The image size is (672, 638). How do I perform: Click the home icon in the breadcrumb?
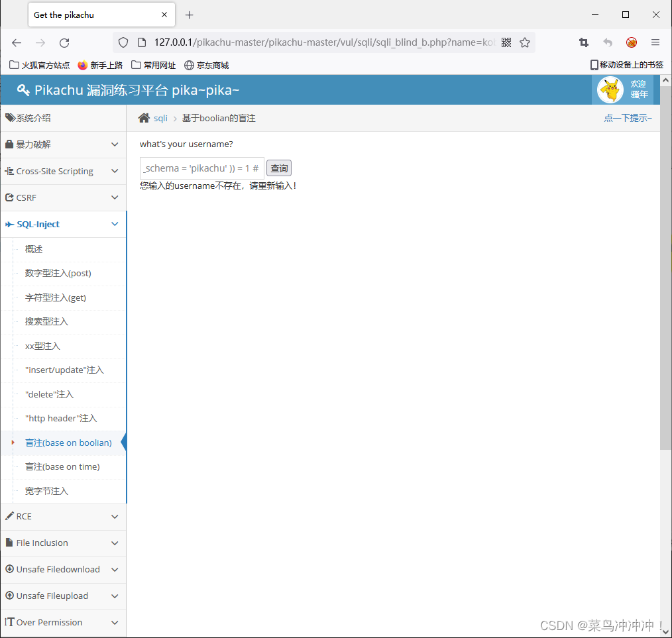(144, 118)
